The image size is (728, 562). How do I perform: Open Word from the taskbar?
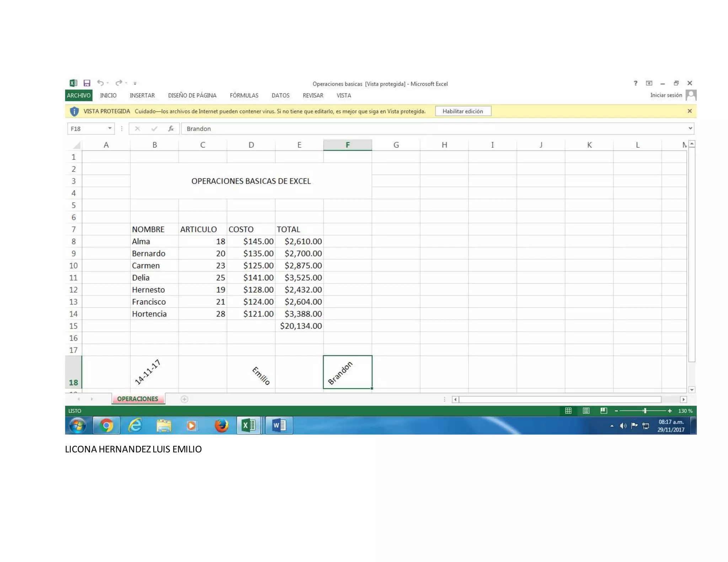(279, 425)
